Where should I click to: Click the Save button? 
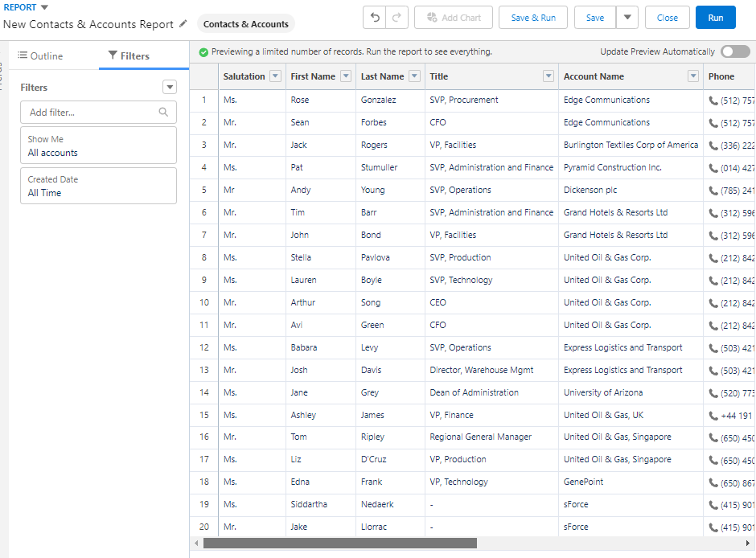click(x=595, y=18)
